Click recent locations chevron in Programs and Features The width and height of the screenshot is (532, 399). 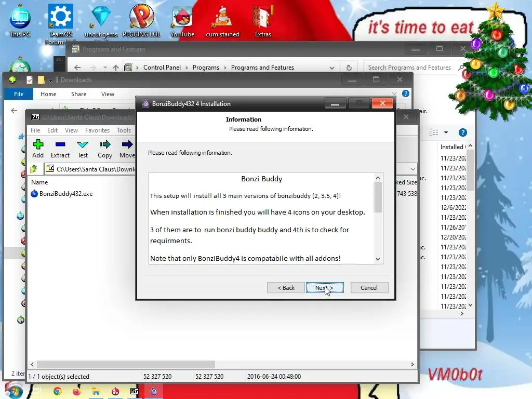point(105,68)
